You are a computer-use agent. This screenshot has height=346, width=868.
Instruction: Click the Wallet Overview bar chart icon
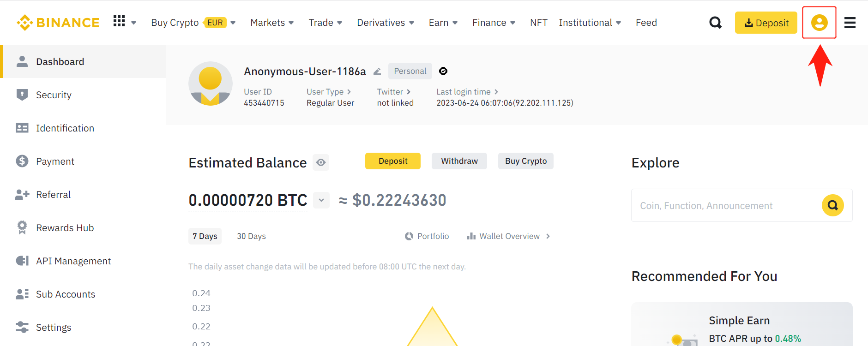click(x=471, y=236)
